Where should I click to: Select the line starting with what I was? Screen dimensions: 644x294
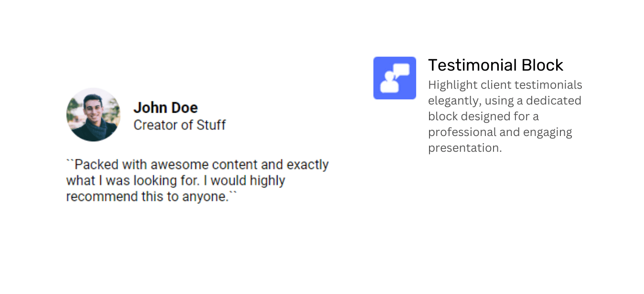point(176,181)
